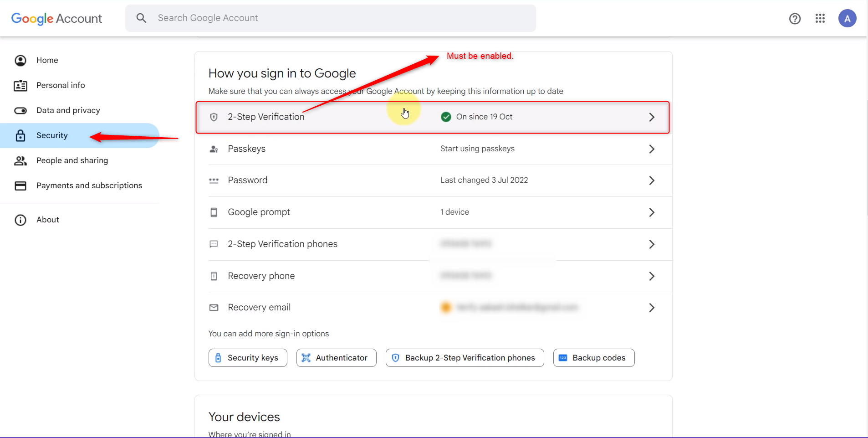Expand the Password row chevron
Screen dimensions: 868x438
[x=652, y=180]
